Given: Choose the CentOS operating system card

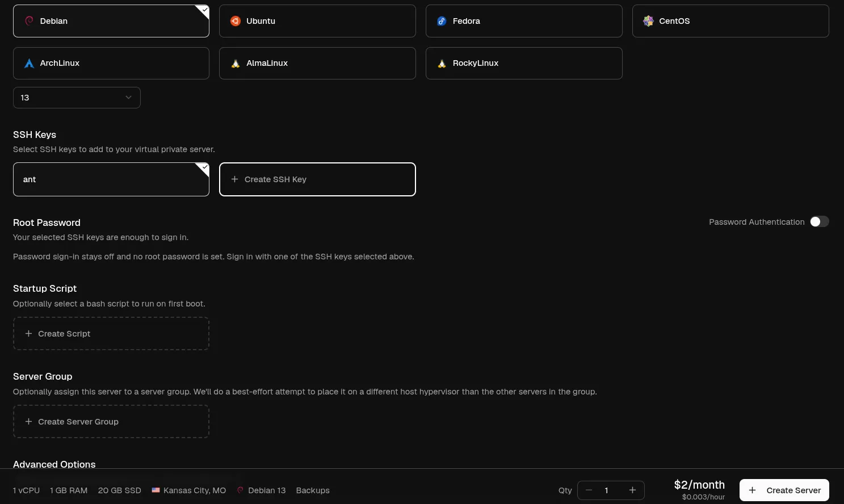Looking at the screenshot, I should [x=730, y=21].
